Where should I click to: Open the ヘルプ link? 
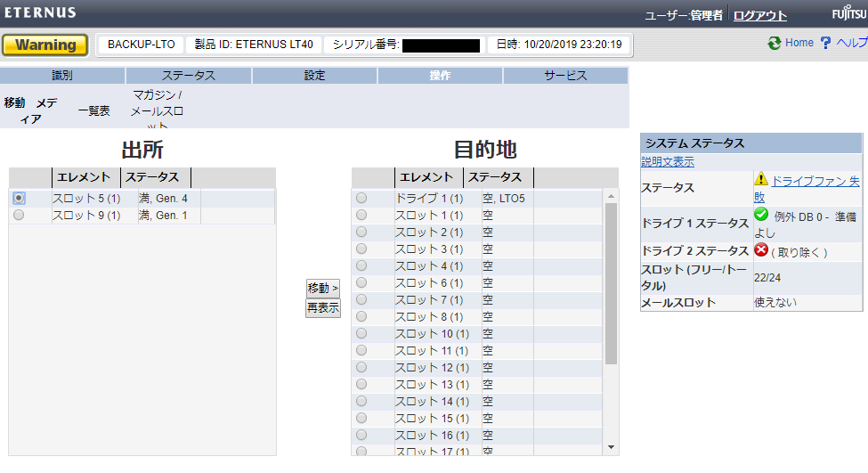point(851,43)
